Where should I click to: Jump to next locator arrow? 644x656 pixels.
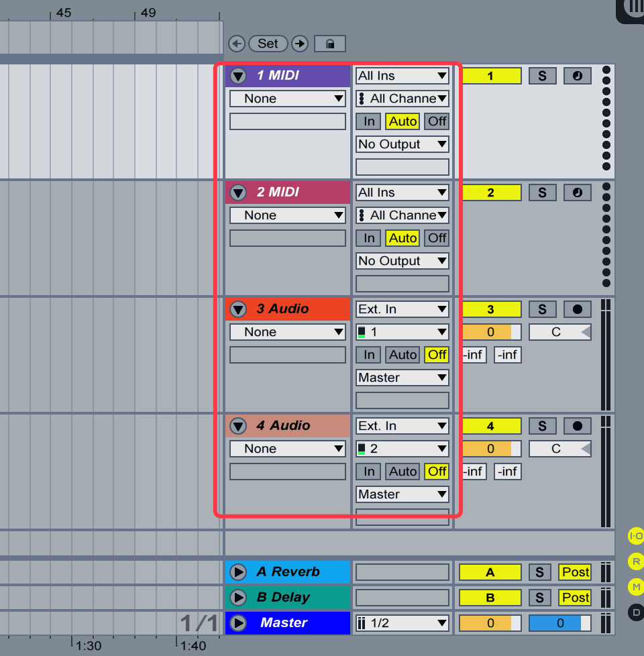300,44
